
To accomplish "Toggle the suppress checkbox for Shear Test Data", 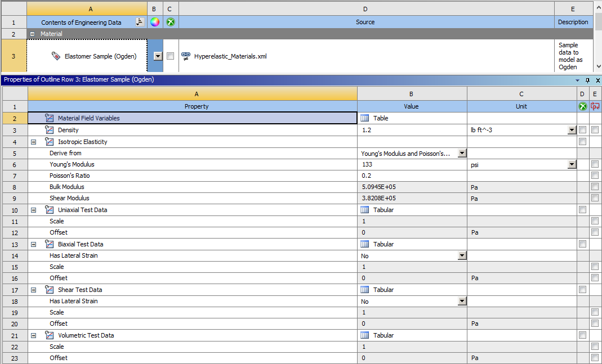I will point(582,290).
